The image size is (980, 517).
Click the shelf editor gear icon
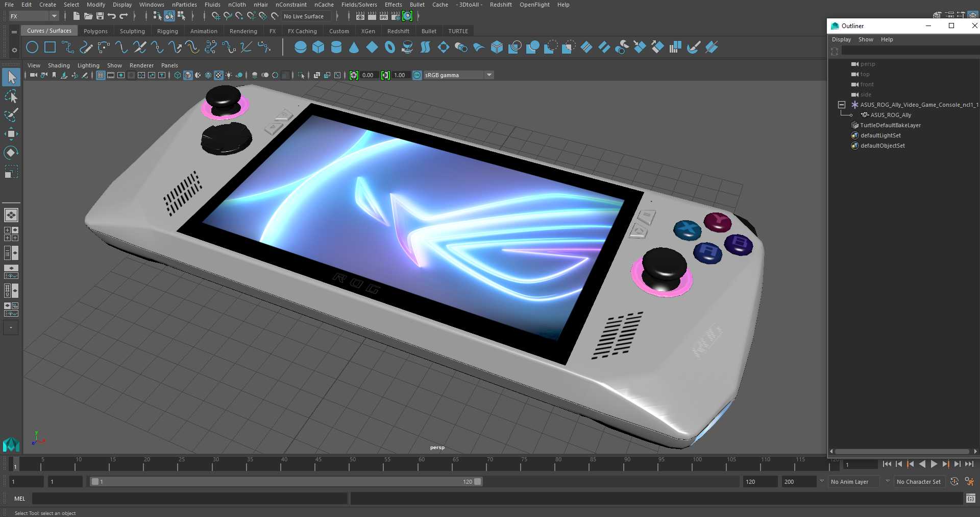(14, 50)
